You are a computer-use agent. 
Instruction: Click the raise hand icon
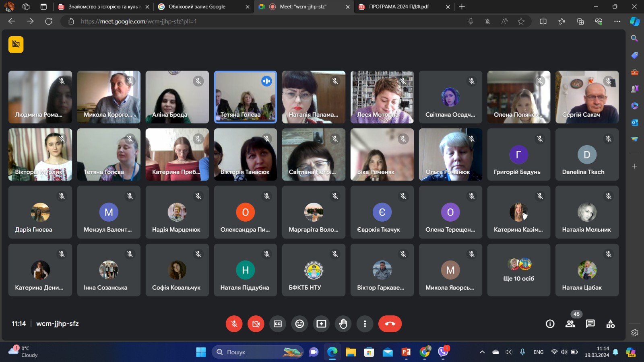pyautogui.click(x=343, y=324)
